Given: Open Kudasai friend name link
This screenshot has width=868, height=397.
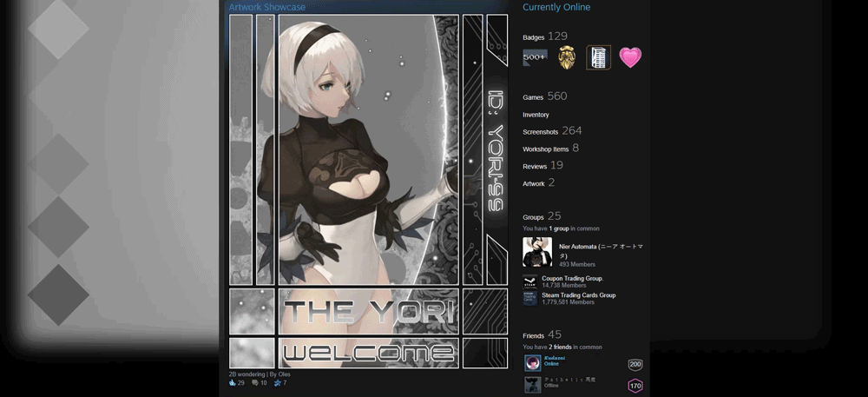Looking at the screenshot, I should click(x=555, y=358).
